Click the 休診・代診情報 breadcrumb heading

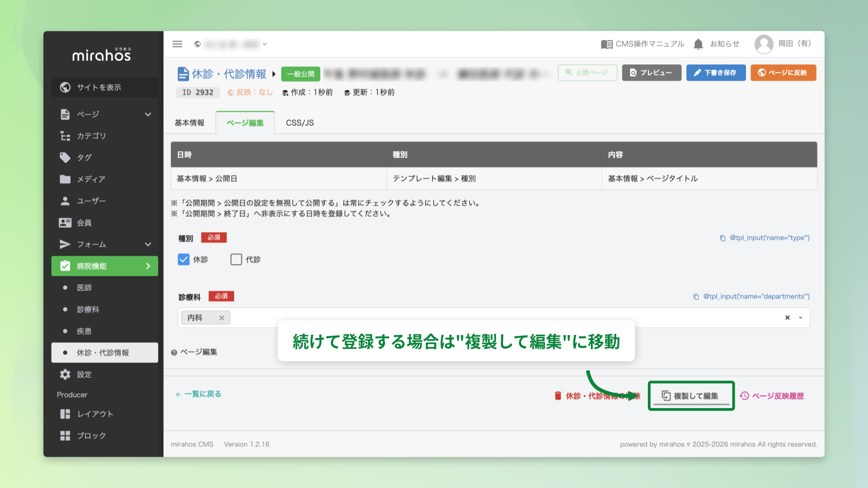coord(229,74)
